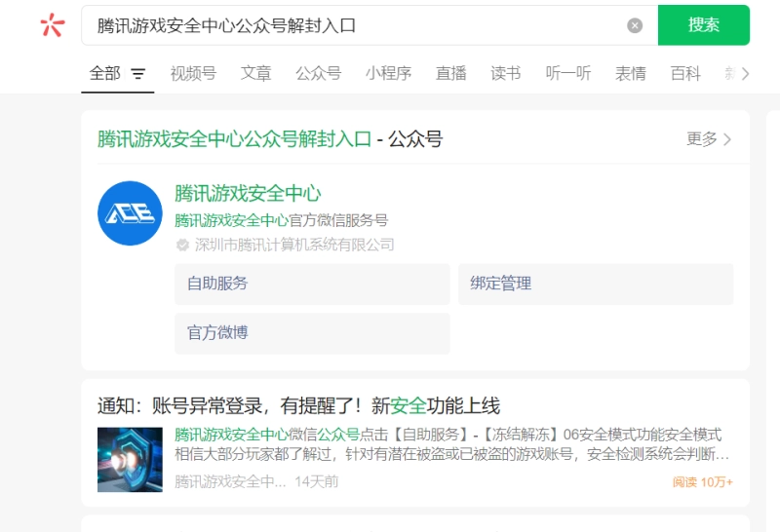Open the filter icon beside 全部

point(138,74)
